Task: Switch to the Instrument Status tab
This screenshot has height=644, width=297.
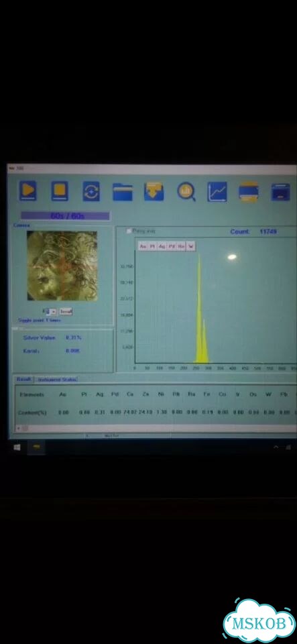Action: 58,380
